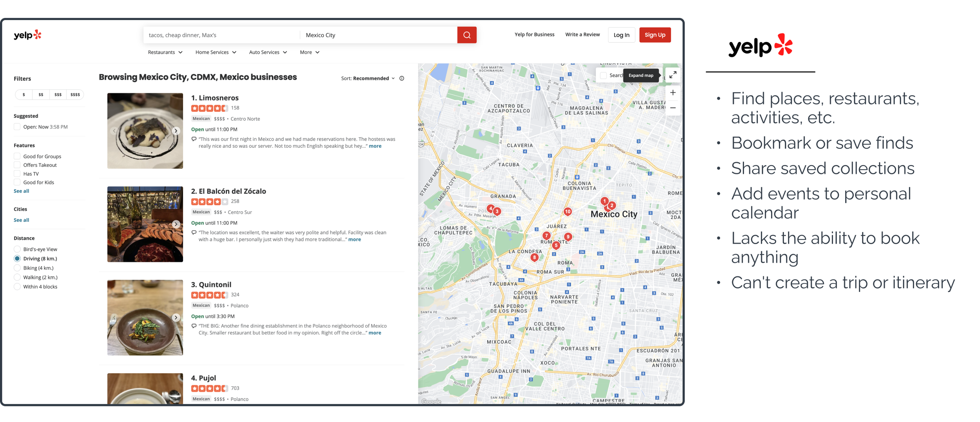Zoom in on the map
Screen dimensions: 980x422
pyautogui.click(x=673, y=93)
